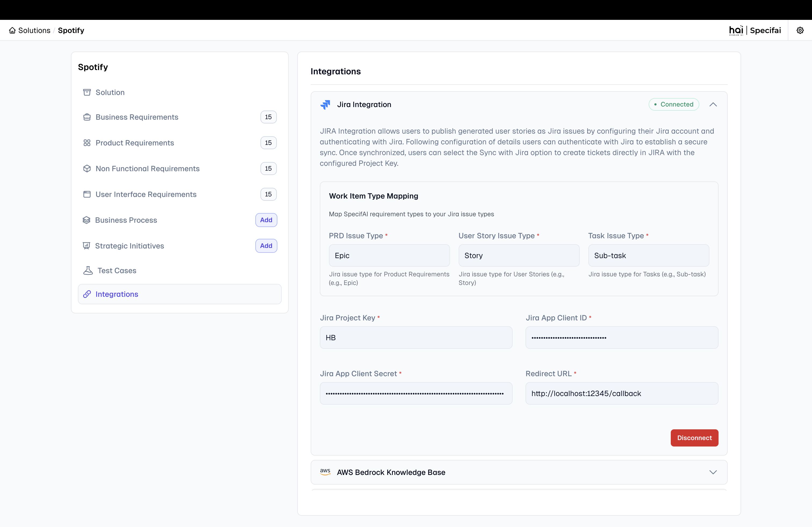812x527 pixels.
Task: Click the Business Process layers icon
Action: click(86, 220)
